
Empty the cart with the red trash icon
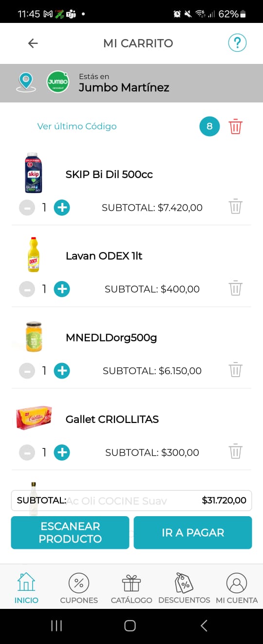point(236,126)
